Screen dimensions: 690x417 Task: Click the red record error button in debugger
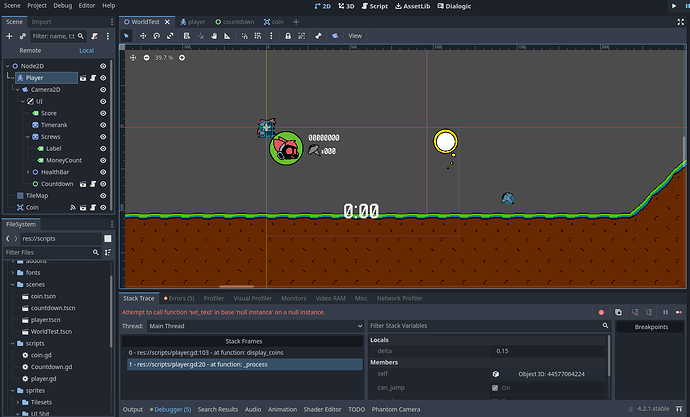click(601, 312)
